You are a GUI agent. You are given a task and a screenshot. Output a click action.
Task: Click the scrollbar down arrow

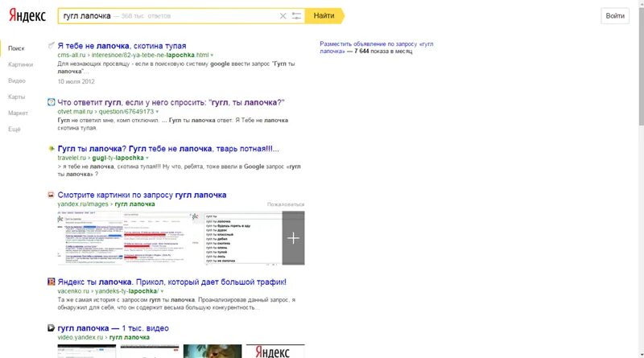click(x=641, y=355)
